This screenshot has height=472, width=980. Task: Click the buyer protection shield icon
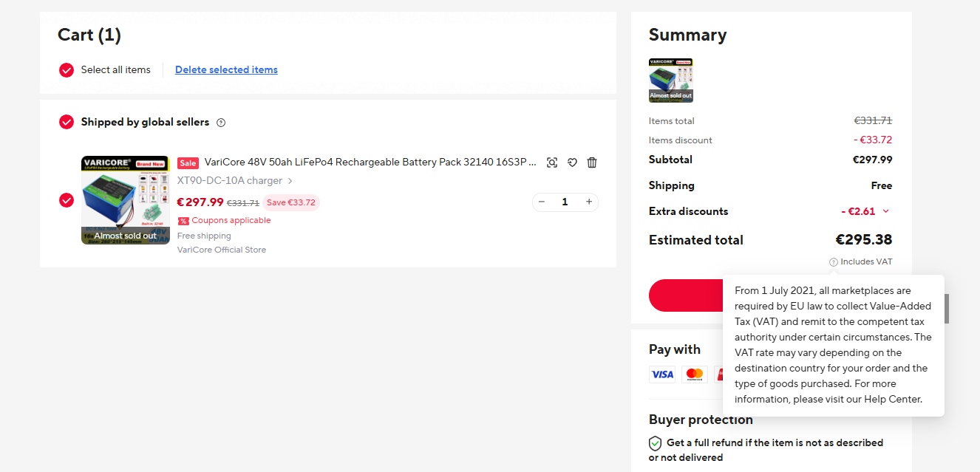tap(655, 443)
